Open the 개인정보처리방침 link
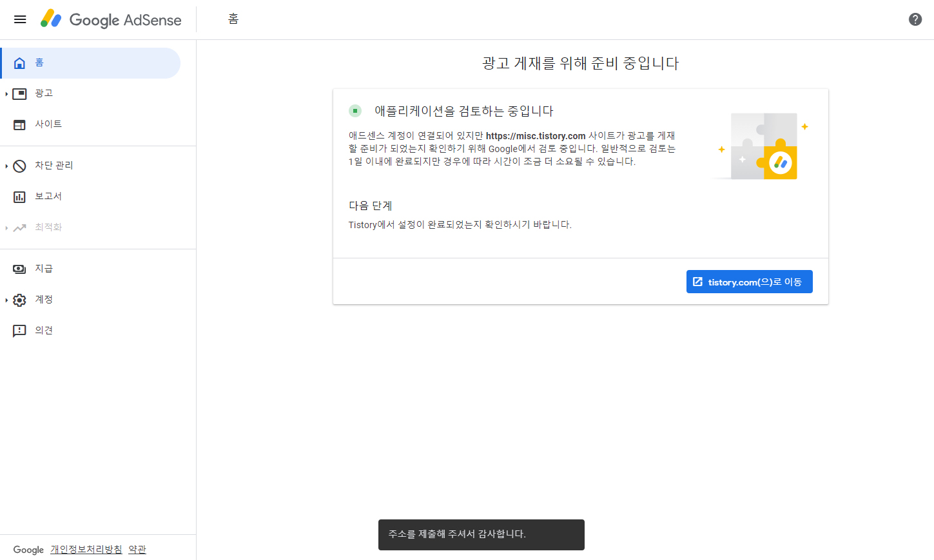This screenshot has width=934, height=560. pyautogui.click(x=86, y=550)
